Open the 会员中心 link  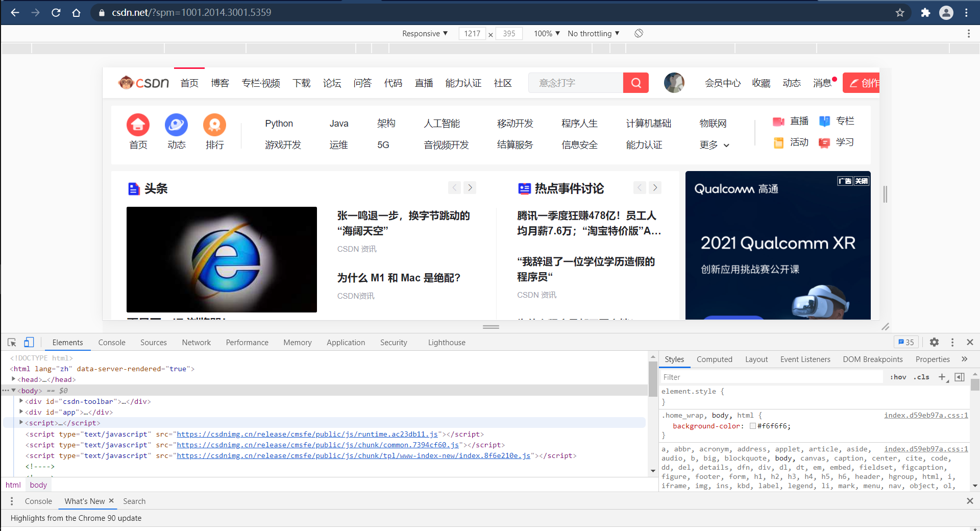pyautogui.click(x=722, y=83)
